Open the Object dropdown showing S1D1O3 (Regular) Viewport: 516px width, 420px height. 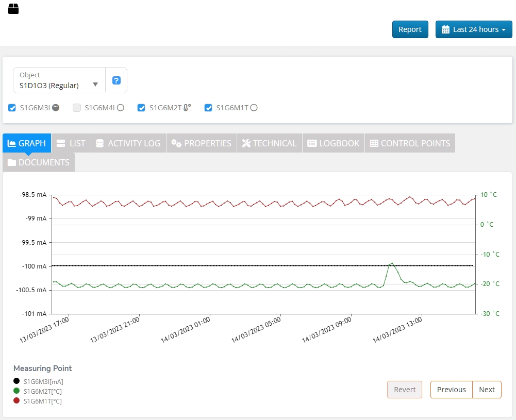click(59, 80)
